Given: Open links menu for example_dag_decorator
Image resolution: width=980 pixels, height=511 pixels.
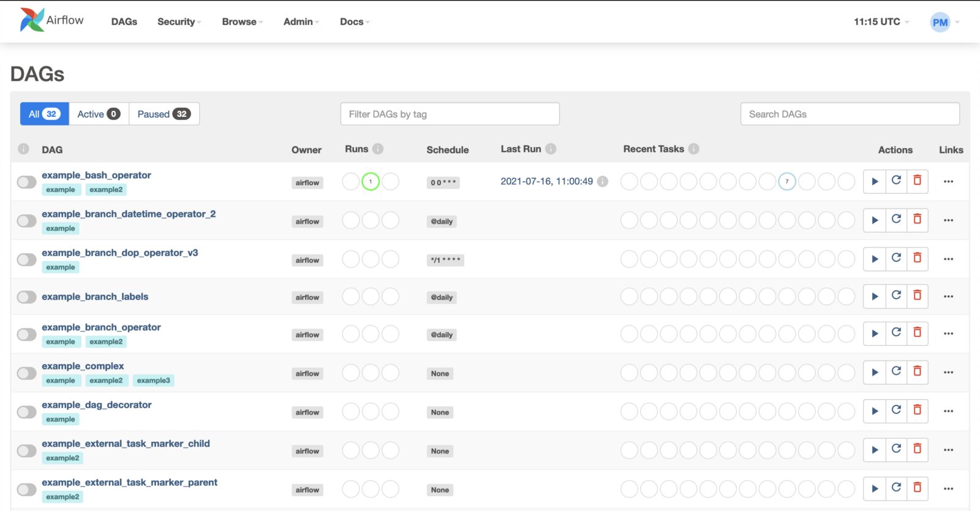Looking at the screenshot, I should pos(948,411).
